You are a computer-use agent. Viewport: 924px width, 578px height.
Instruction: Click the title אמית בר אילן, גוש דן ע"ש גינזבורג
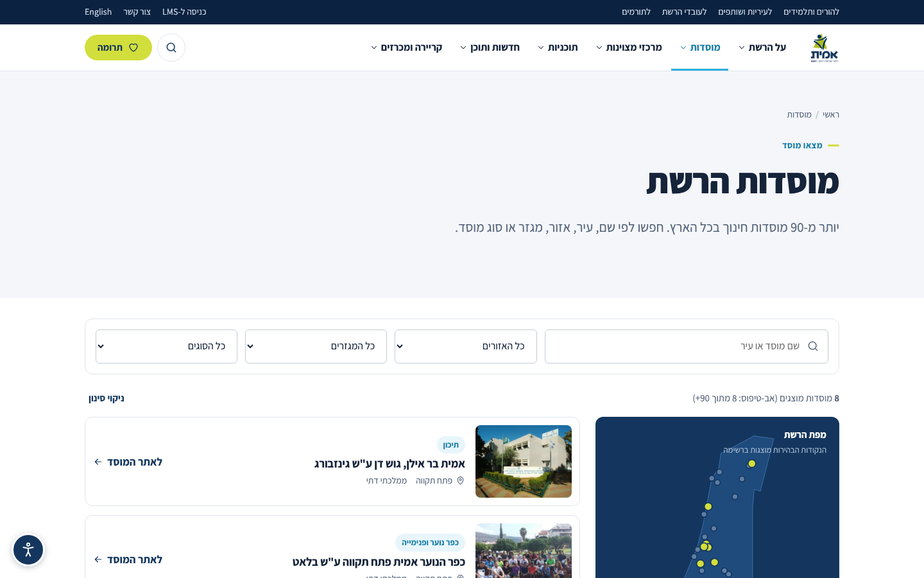click(389, 464)
